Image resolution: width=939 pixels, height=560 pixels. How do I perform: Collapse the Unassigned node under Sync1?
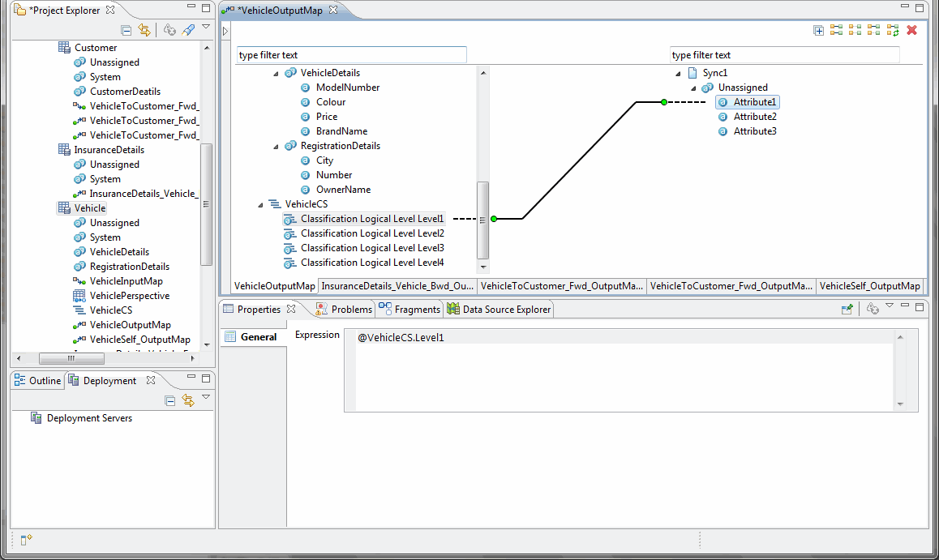tap(693, 88)
